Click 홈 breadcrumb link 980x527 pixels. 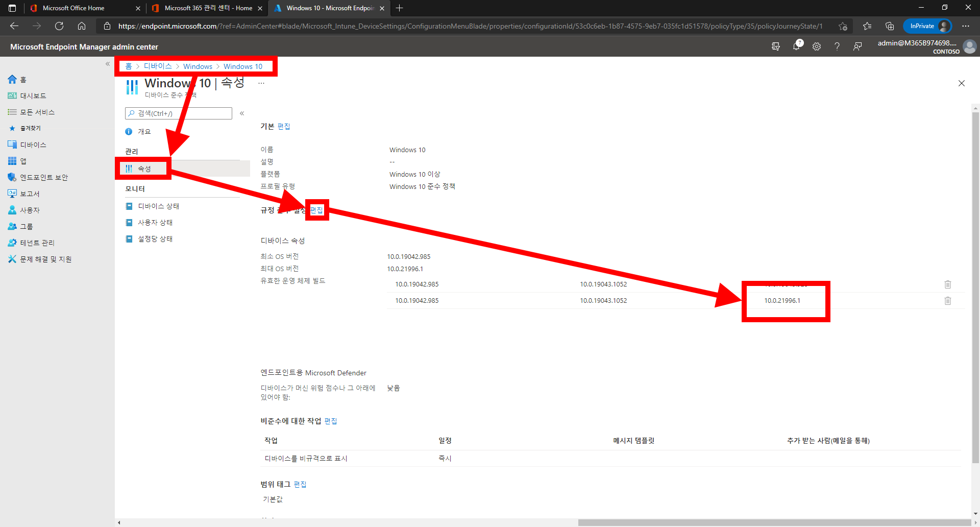point(129,66)
